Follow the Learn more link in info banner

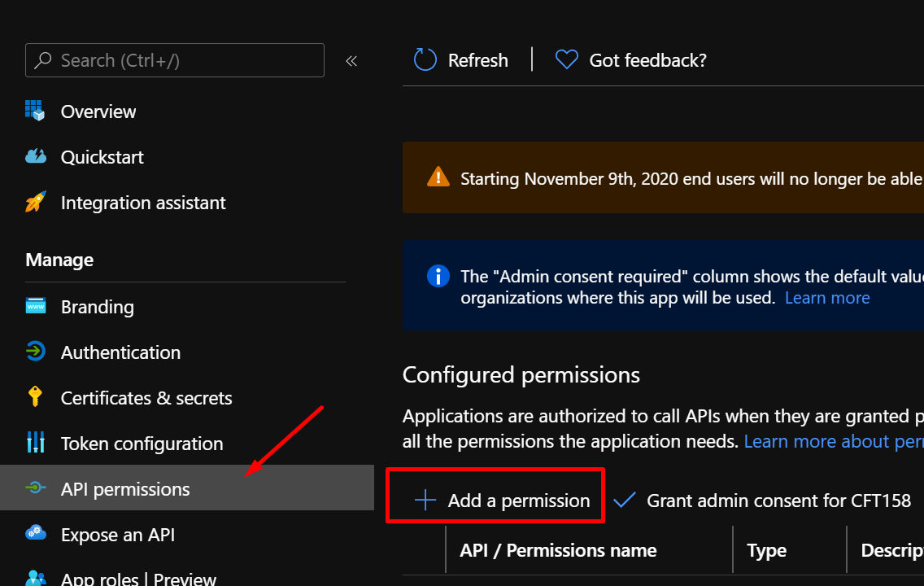click(x=826, y=298)
